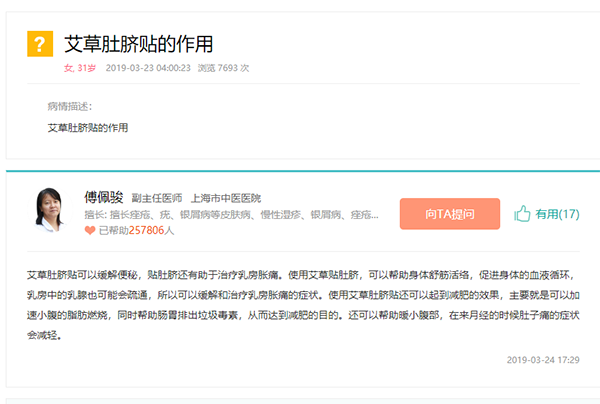
Task: Click the yellow question mark icon
Action: point(40,44)
